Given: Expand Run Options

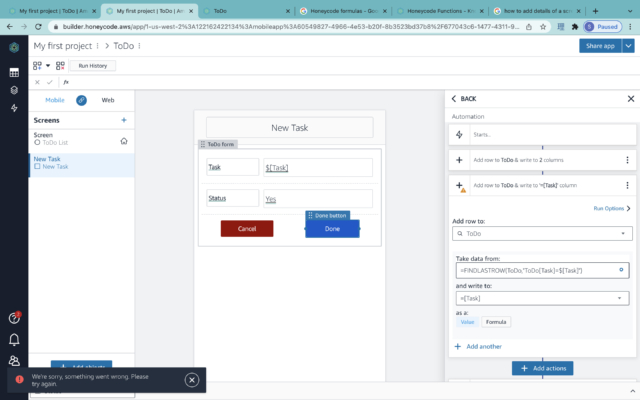Looking at the screenshot, I should 611,209.
